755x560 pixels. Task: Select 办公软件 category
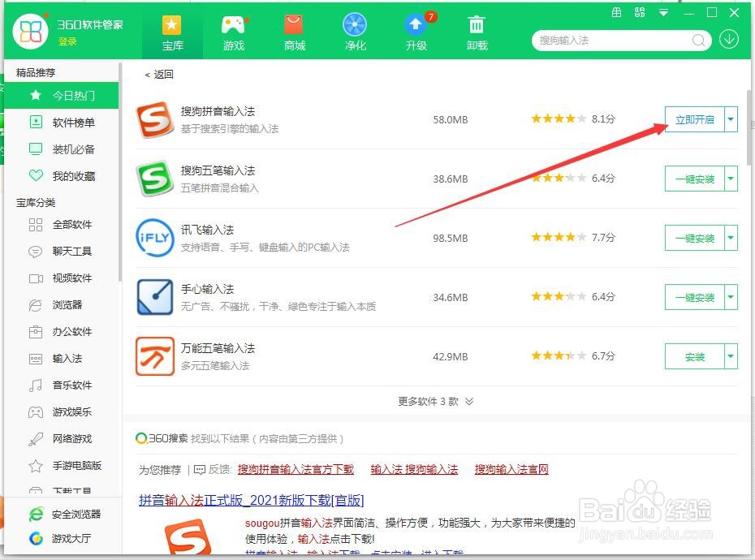click(x=61, y=332)
